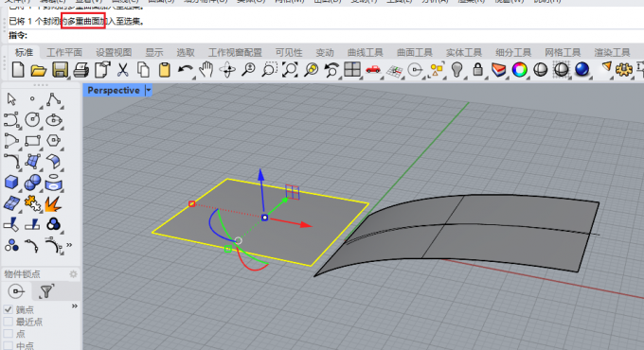Undo with the curved arrow icon
Screen dimensions: 644x350
coord(186,70)
